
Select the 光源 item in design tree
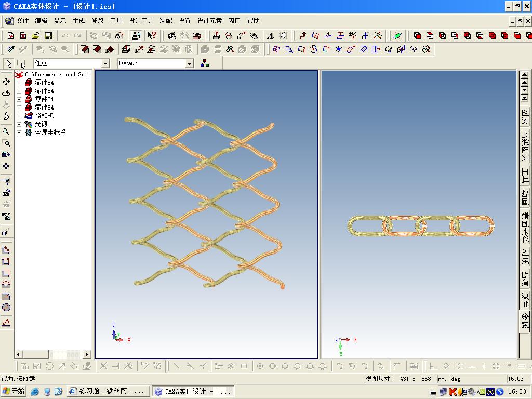[x=42, y=124]
